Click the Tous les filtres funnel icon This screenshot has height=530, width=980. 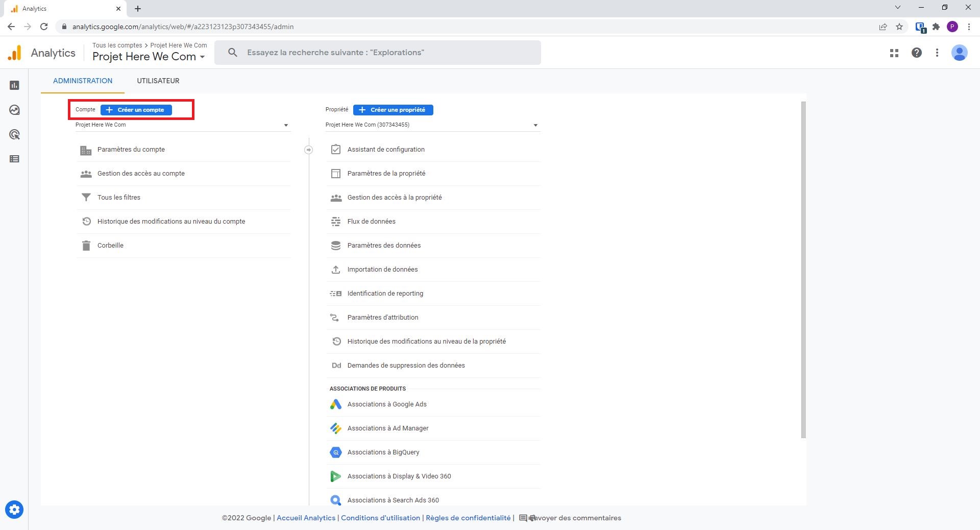pyautogui.click(x=86, y=198)
